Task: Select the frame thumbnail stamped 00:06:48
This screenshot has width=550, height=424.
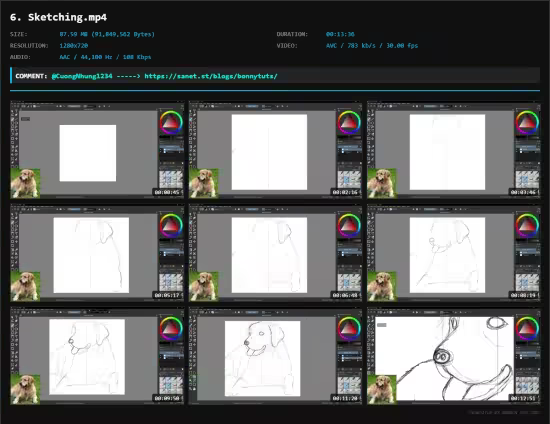Action: [x=275, y=253]
